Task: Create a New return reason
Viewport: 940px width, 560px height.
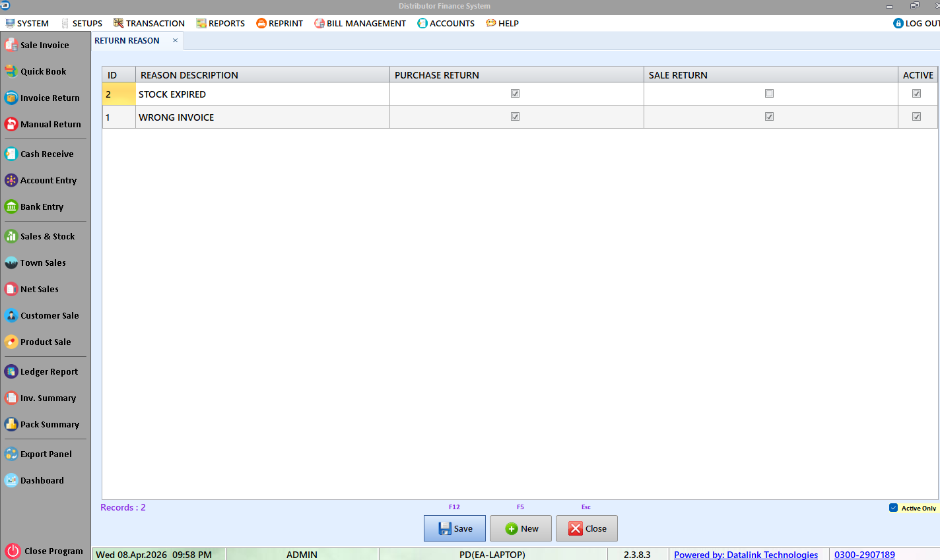Action: point(521,528)
